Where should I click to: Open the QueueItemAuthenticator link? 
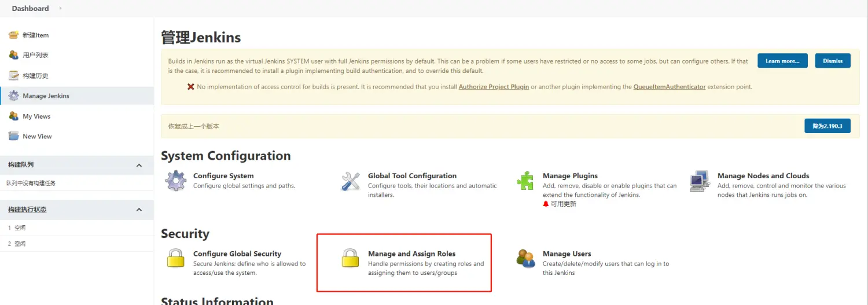(x=670, y=87)
